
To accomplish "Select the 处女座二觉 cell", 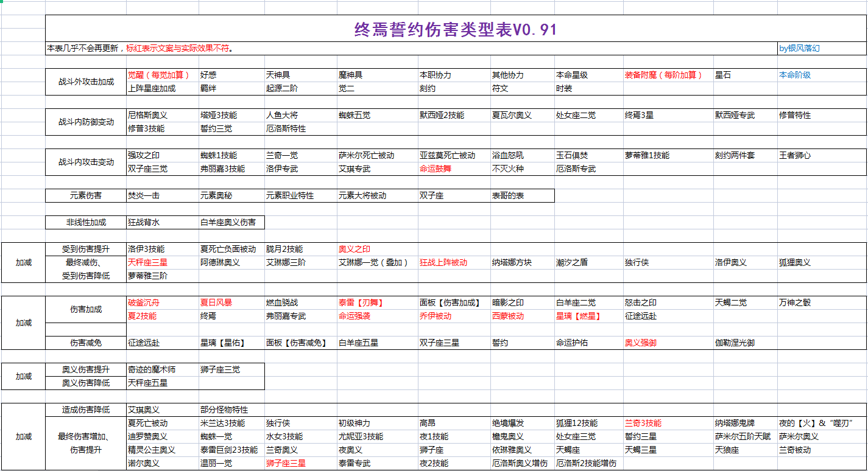I will point(588,115).
